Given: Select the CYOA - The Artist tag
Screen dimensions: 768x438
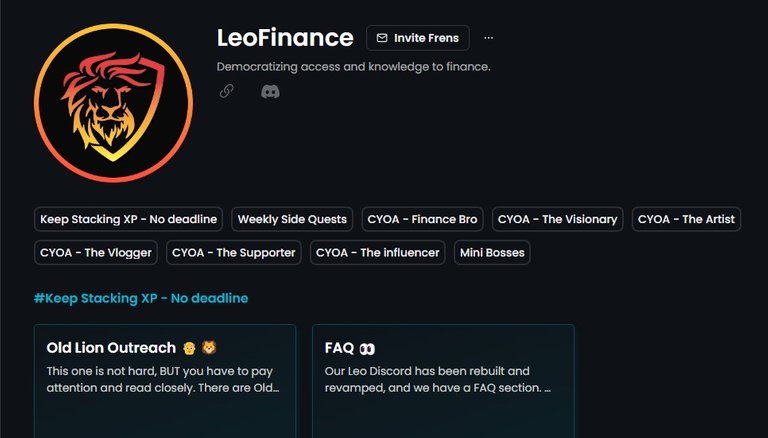Looking at the screenshot, I should pyautogui.click(x=686, y=219).
